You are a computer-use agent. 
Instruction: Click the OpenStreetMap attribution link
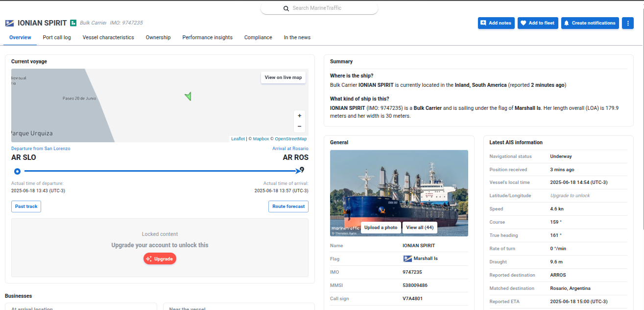click(x=291, y=139)
